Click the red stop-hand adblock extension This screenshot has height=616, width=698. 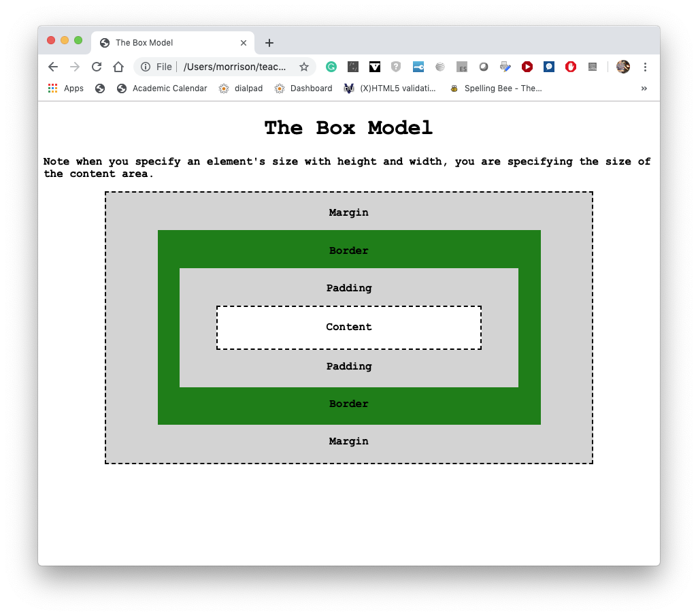coord(571,67)
